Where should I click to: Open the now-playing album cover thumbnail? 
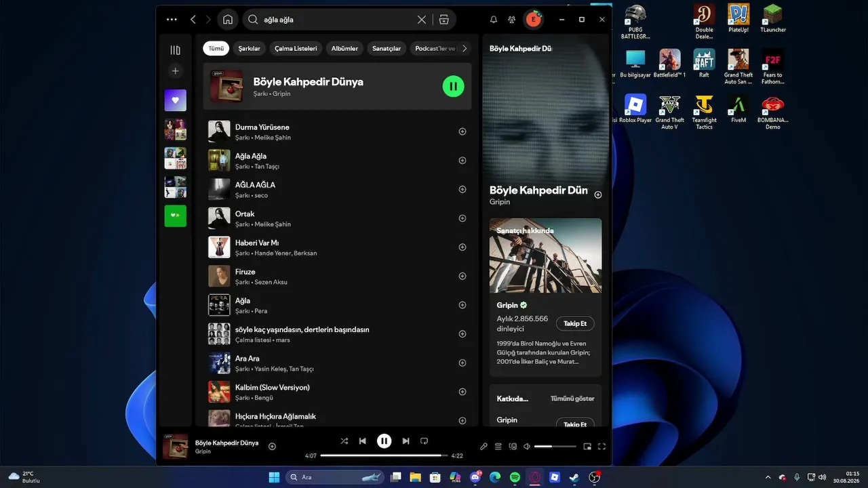[x=175, y=447]
